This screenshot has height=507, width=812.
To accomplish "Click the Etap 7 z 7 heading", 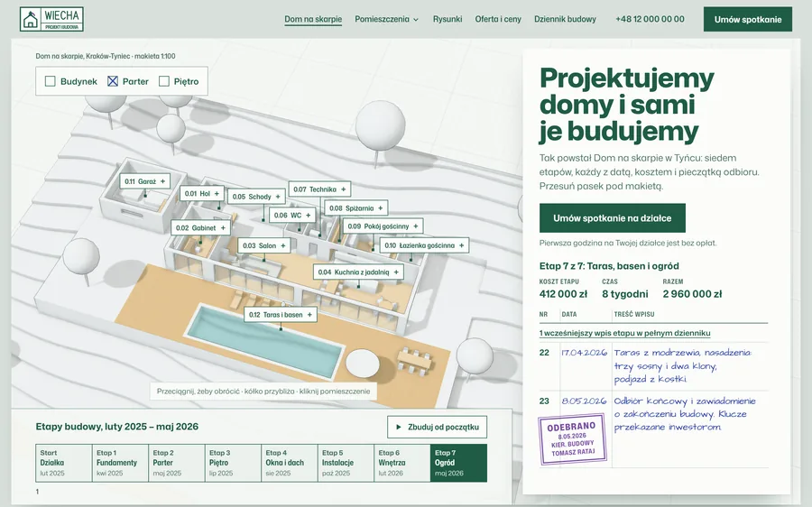I will coord(609,266).
